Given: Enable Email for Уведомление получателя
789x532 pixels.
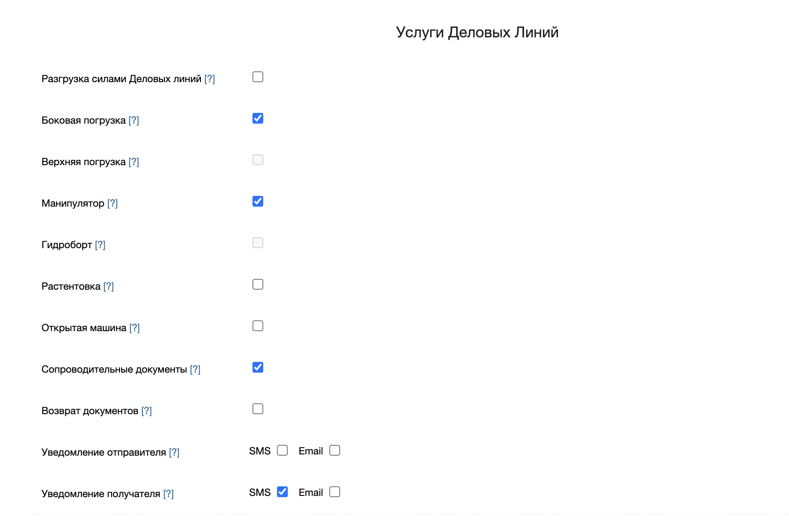Looking at the screenshot, I should tap(335, 492).
